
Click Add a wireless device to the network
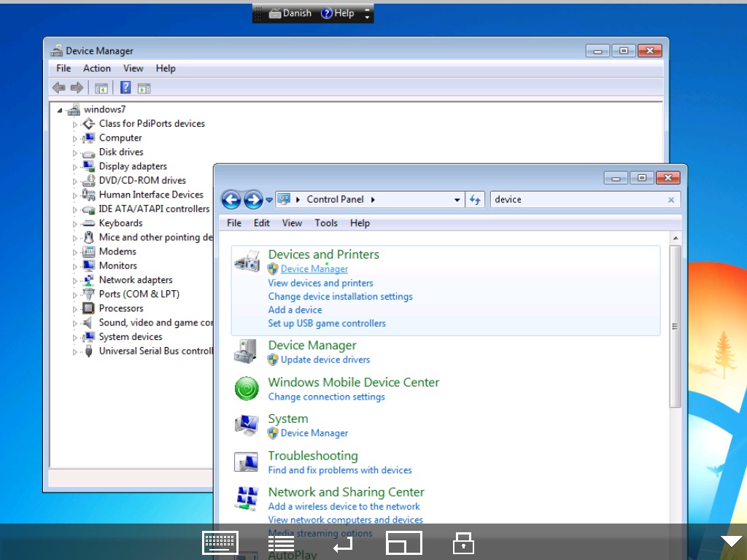click(x=344, y=506)
